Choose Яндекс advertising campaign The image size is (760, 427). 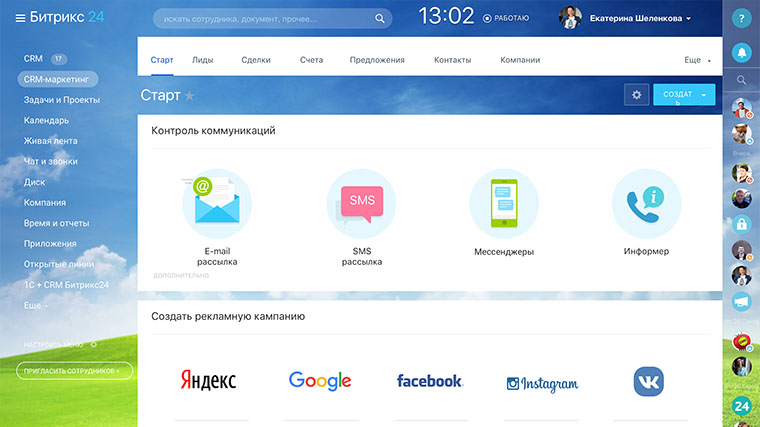point(208,380)
